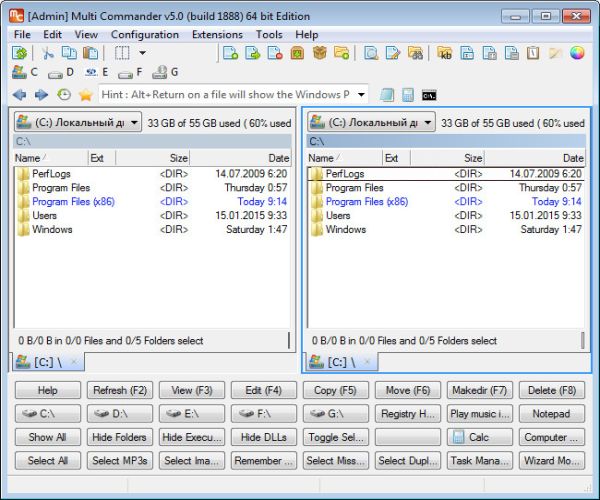Switch to drive C in the drive bar
This screenshot has width=600, height=500.
pyautogui.click(x=25, y=72)
